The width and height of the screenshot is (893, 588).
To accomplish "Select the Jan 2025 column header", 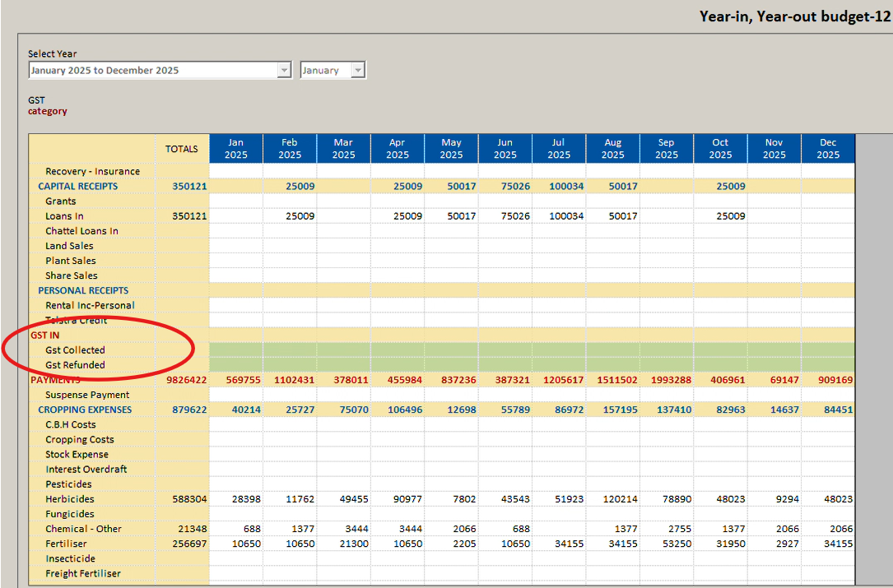I will coord(235,149).
